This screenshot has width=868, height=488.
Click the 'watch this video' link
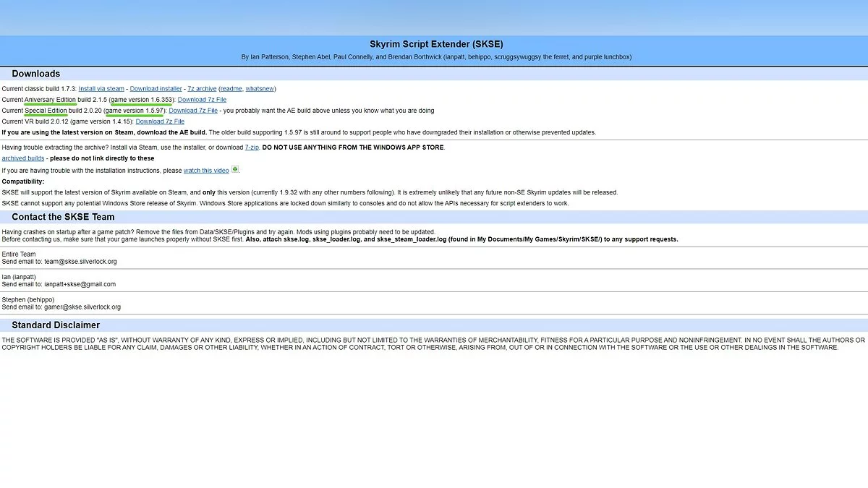tap(206, 171)
